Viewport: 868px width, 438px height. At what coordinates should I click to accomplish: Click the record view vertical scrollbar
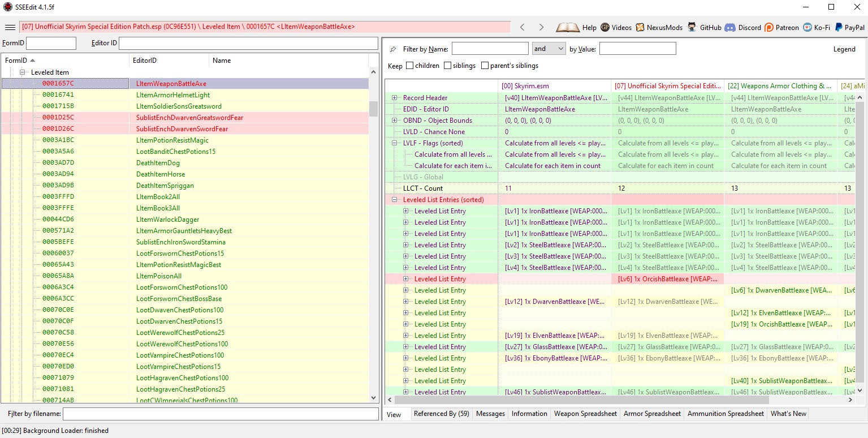pos(860,243)
